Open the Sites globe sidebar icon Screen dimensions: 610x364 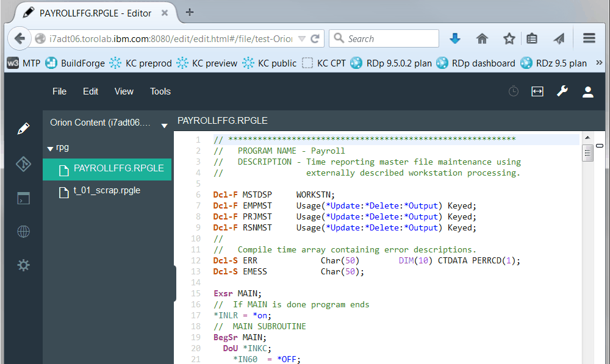[23, 232]
